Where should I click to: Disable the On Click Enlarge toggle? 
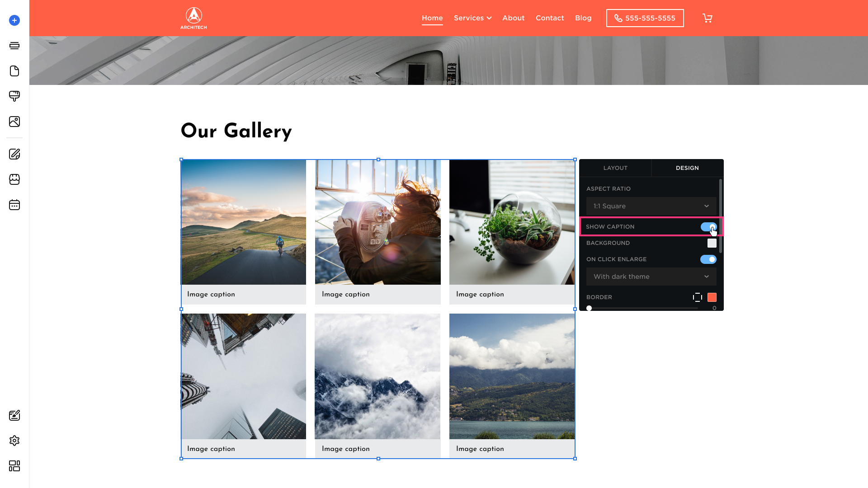pos(708,259)
